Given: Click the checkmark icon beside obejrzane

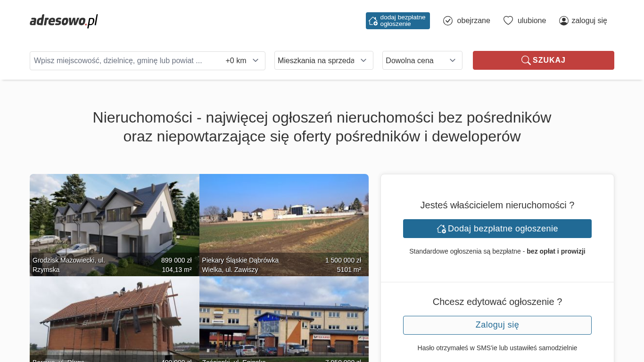Looking at the screenshot, I should coord(448,21).
